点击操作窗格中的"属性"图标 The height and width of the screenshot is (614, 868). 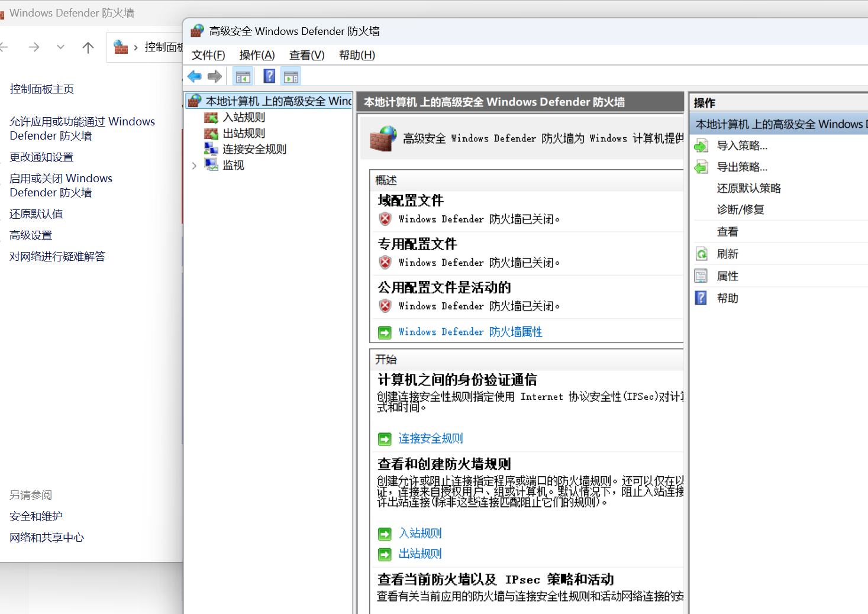pyautogui.click(x=701, y=276)
